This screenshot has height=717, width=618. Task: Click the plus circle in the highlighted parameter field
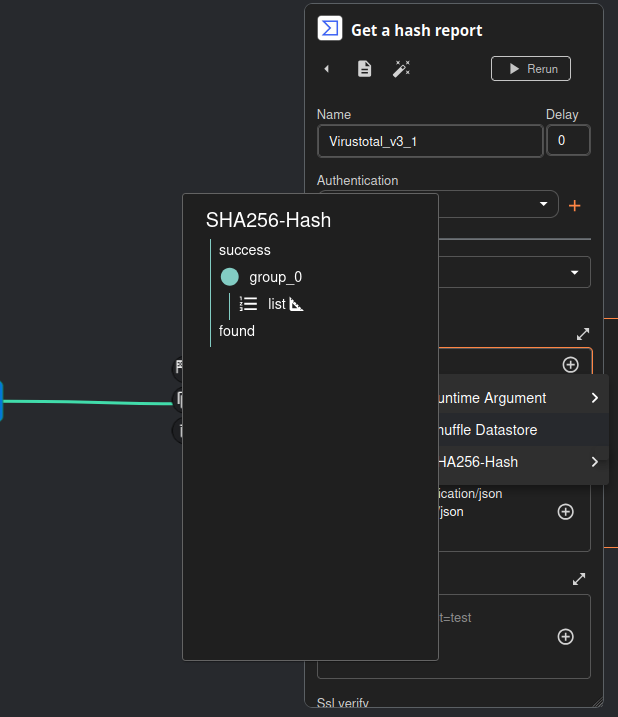[x=570, y=365]
